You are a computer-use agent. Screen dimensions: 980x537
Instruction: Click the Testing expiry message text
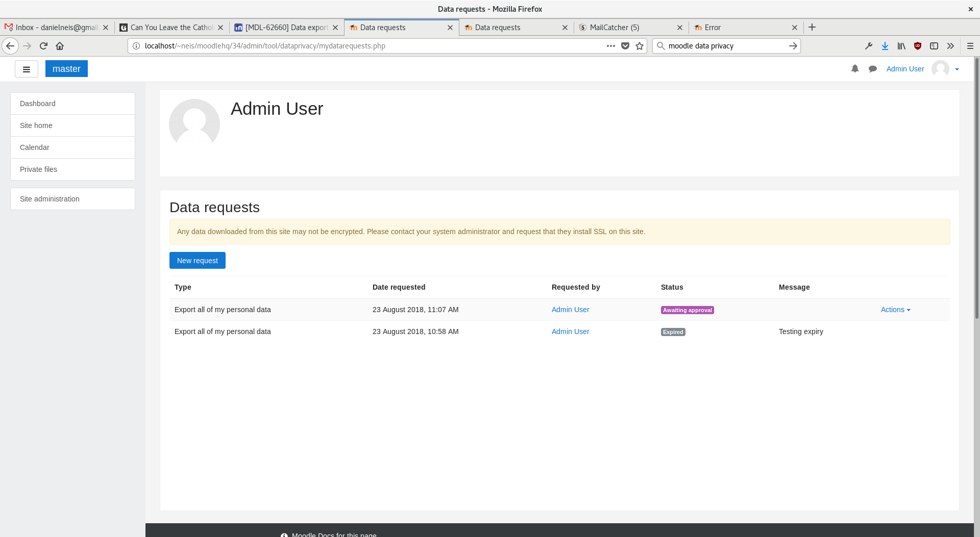(801, 331)
